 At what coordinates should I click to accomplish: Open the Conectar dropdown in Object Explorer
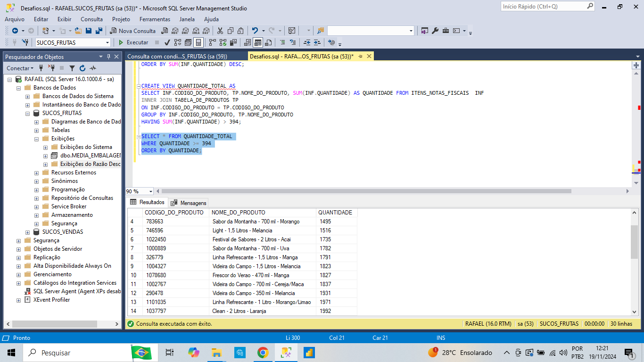click(x=21, y=68)
